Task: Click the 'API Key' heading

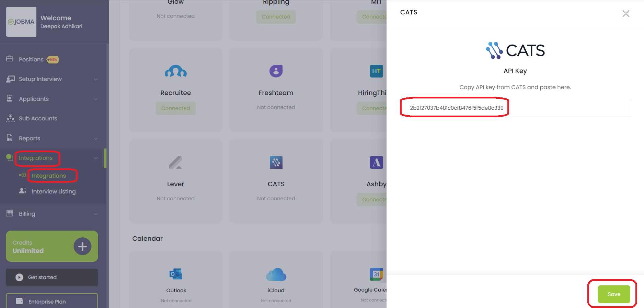Action: click(515, 71)
